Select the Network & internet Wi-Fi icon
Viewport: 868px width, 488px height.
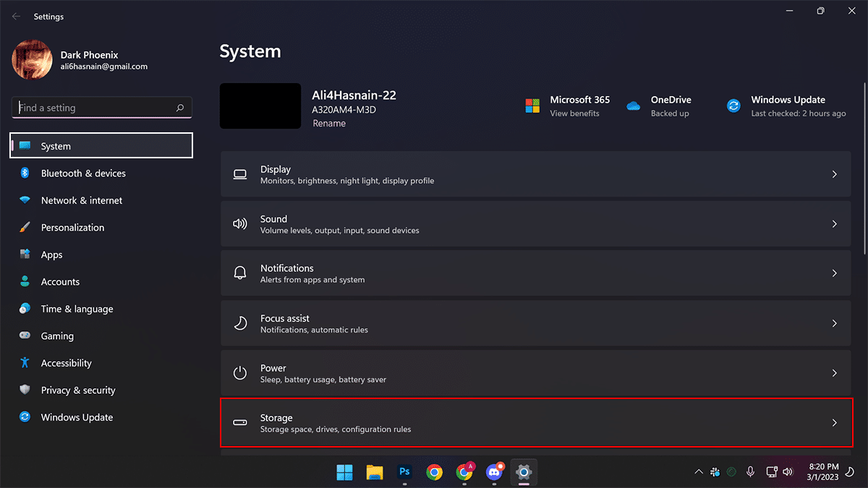tap(25, 200)
